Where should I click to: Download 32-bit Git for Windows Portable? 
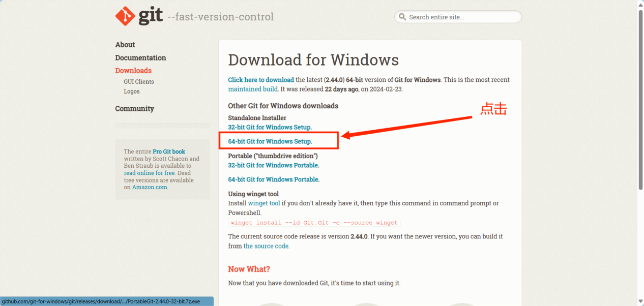pyautogui.click(x=274, y=165)
